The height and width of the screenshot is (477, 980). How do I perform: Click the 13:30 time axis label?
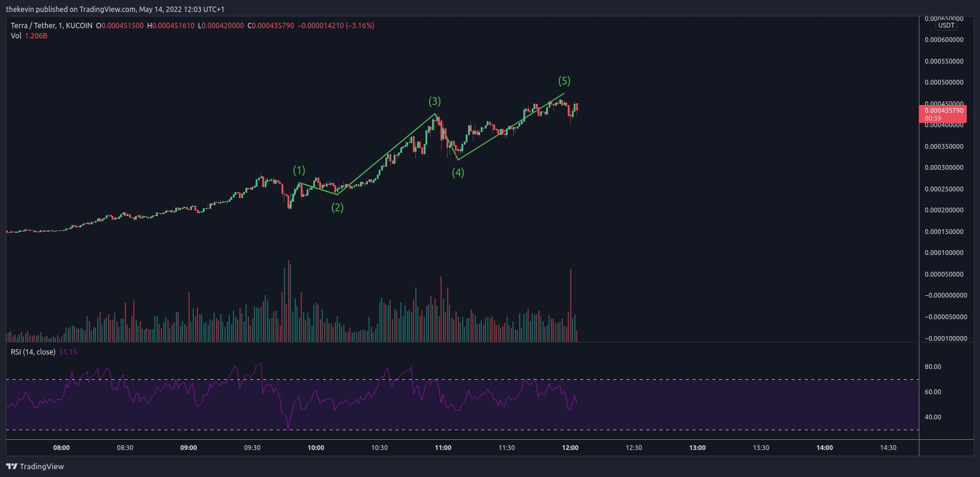761,448
